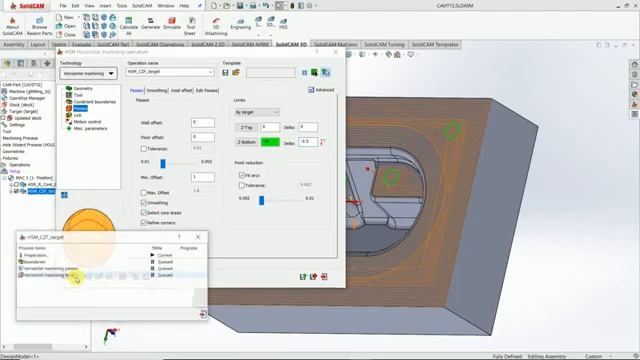Viewport: 640px width, 360px height.
Task: Click the home icon on right view panel
Action: click(x=634, y=64)
